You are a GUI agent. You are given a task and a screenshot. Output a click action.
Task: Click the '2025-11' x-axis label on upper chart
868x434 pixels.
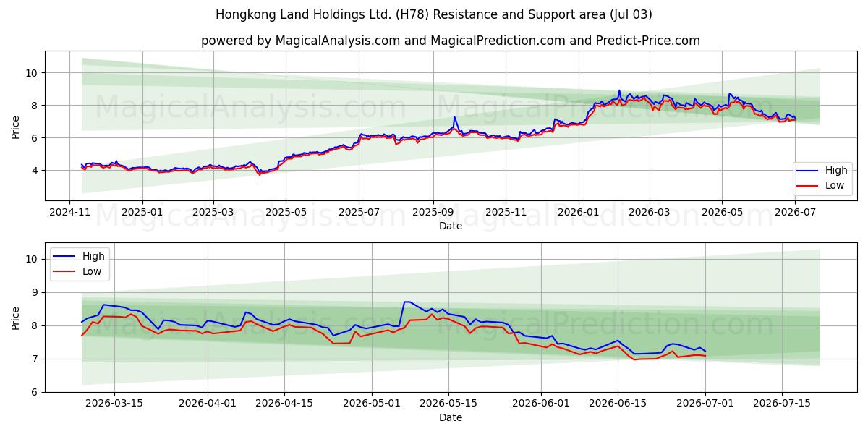pos(505,213)
